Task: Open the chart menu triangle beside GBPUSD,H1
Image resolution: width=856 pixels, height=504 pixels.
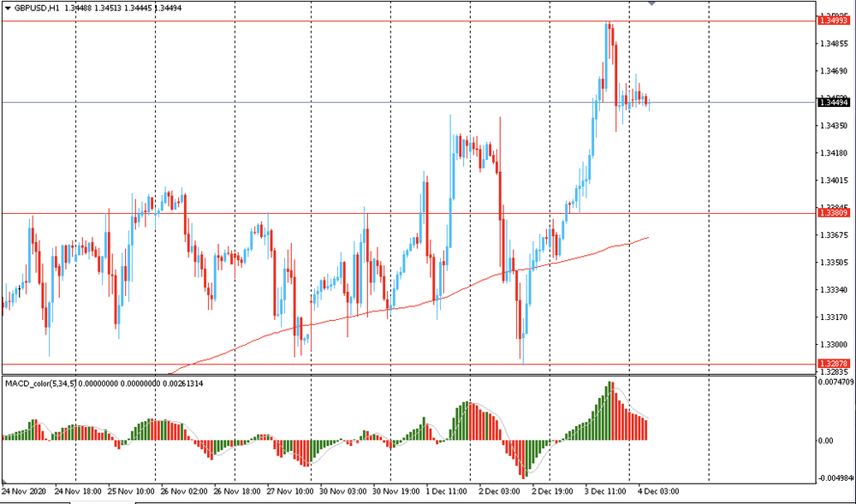Action: tap(7, 9)
